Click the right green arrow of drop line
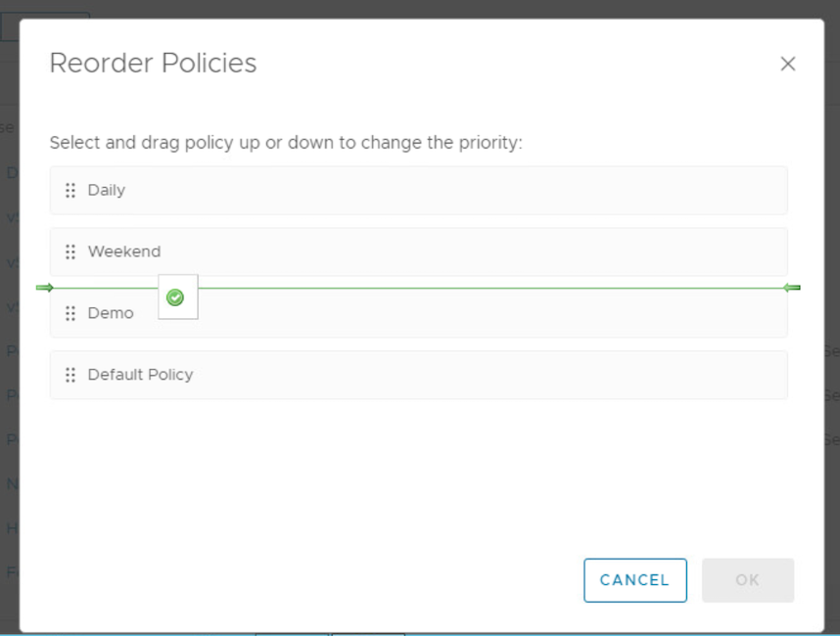 tap(792, 288)
